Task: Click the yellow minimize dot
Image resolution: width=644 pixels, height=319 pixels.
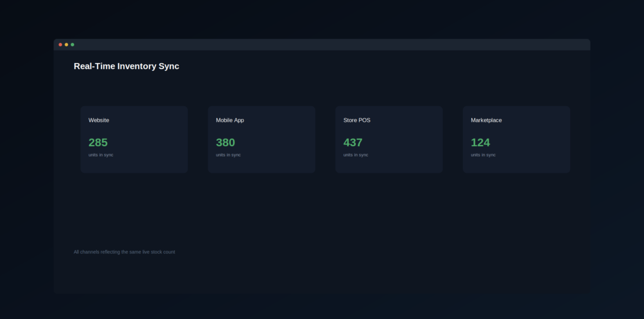Action: 67,45
